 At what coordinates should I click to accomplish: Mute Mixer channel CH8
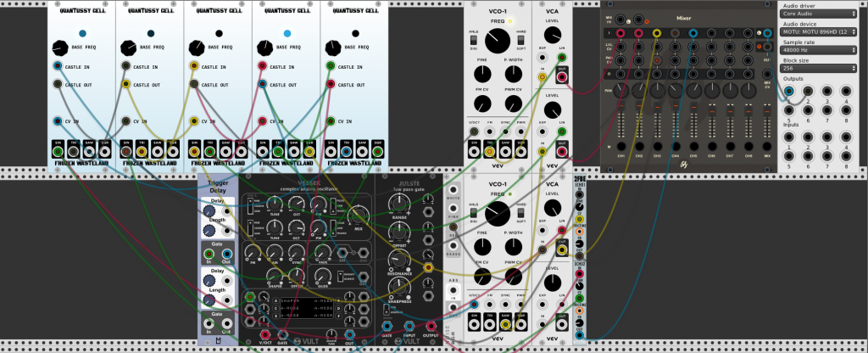pyautogui.click(x=748, y=146)
